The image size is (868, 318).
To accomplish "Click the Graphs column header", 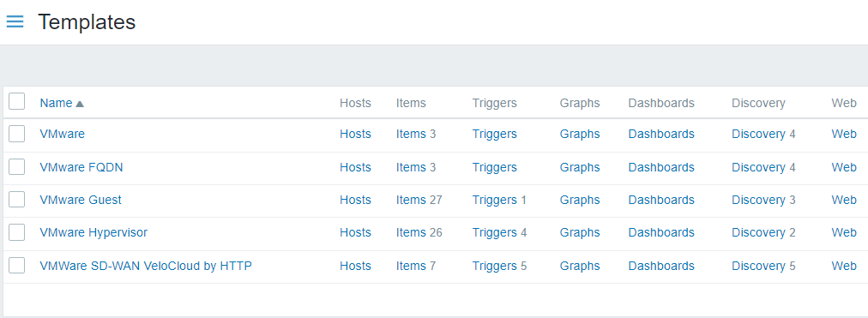I will click(580, 103).
